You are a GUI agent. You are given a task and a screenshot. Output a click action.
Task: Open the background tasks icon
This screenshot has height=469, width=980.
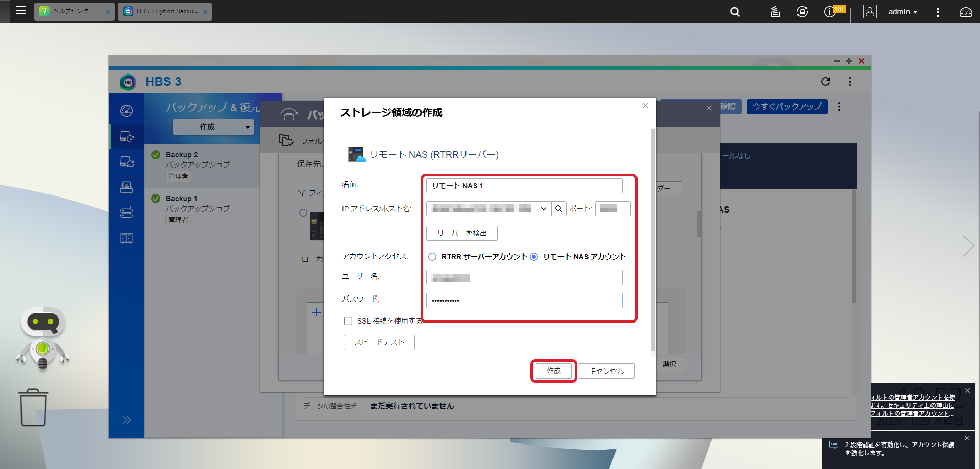coord(775,12)
